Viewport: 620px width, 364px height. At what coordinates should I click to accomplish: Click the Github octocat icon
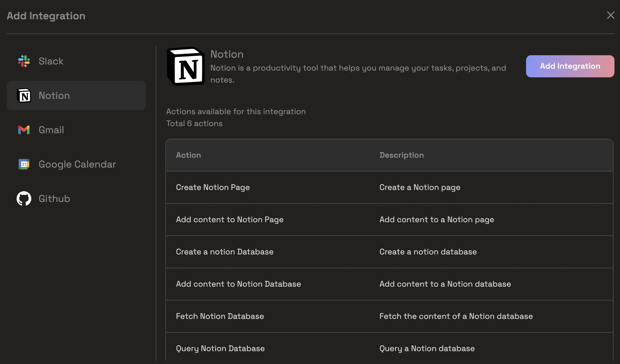24,199
